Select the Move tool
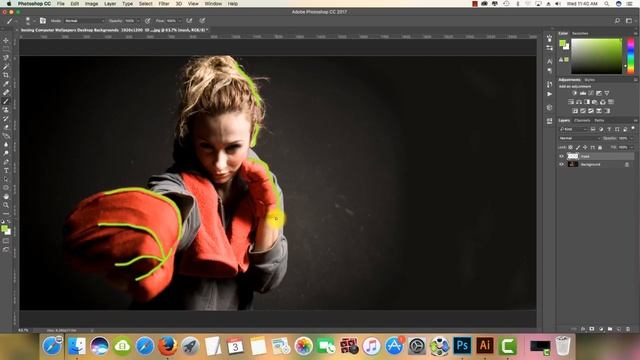Screen dimensions: 640x360 [x=6, y=41]
